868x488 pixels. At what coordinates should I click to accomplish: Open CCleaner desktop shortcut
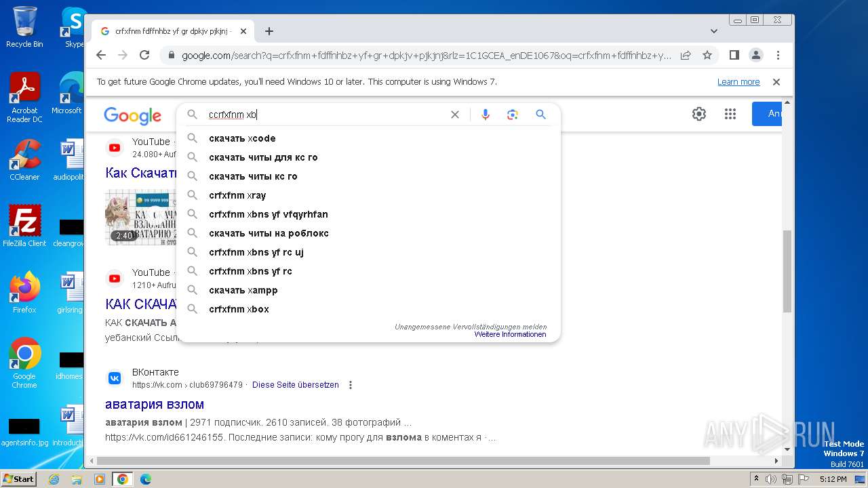pyautogui.click(x=24, y=160)
